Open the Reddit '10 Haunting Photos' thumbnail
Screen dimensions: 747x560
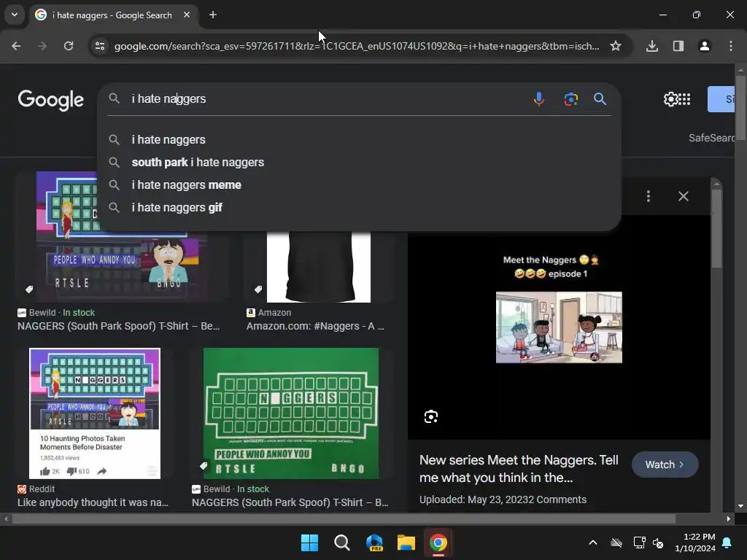click(x=95, y=413)
